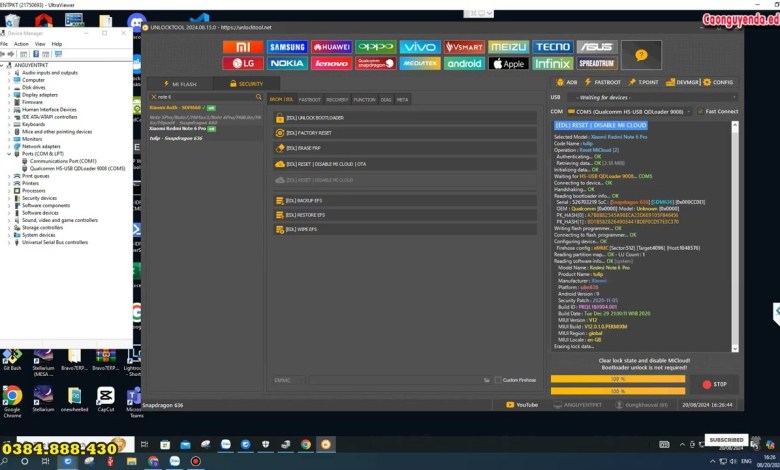The height and width of the screenshot is (470, 780).
Task: Expand Network adapters in Device Manager
Action: [9, 147]
